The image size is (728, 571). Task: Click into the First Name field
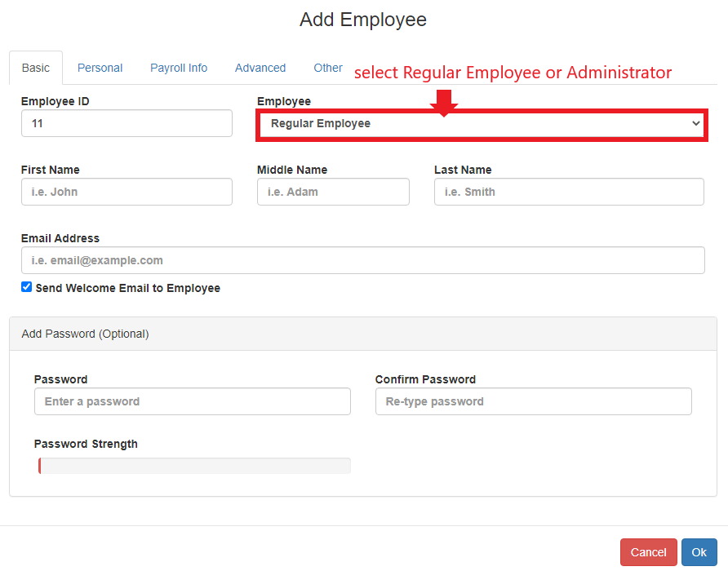127,193
